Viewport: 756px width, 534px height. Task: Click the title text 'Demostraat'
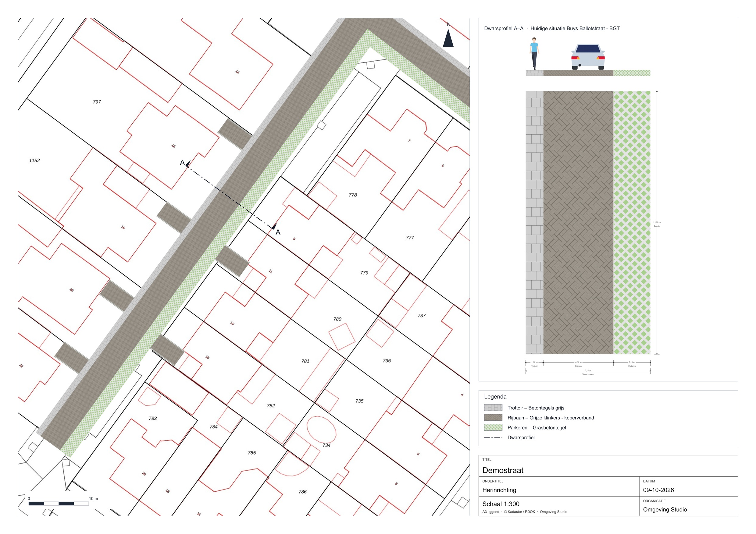503,470
